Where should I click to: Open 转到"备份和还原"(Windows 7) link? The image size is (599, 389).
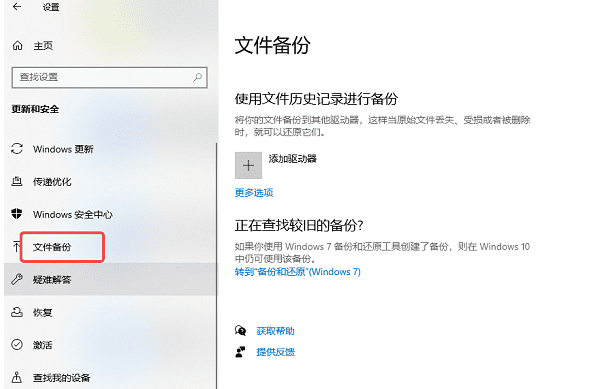coord(298,272)
